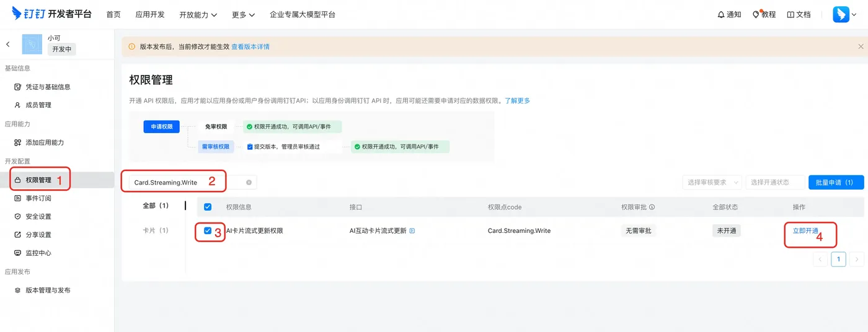
Task: Select page 1 in pagination
Action: (x=838, y=259)
